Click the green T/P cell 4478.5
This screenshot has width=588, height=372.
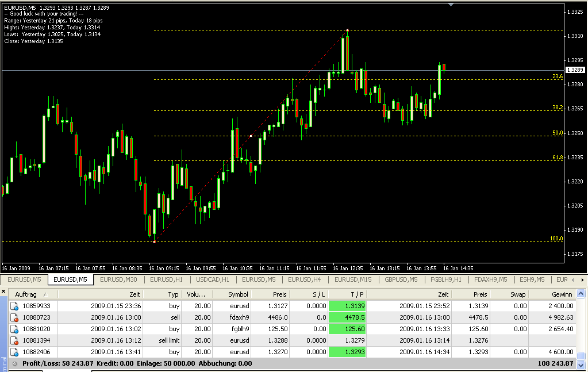[x=347, y=317]
